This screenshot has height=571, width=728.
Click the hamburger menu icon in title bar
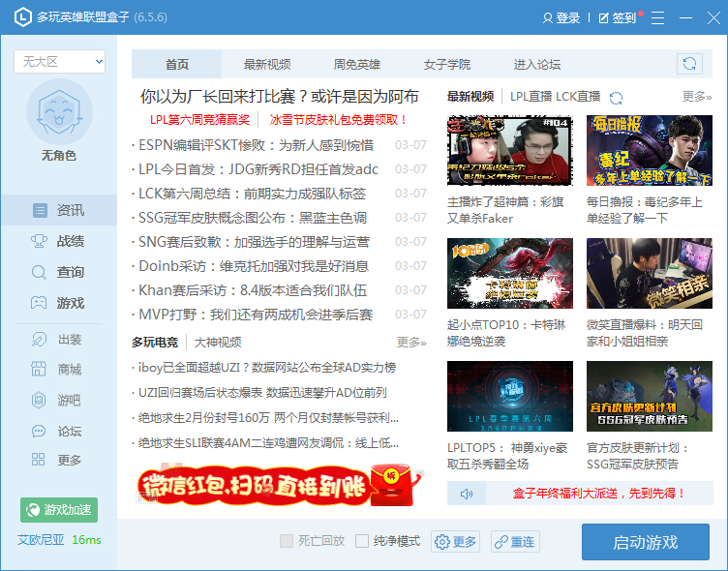658,17
